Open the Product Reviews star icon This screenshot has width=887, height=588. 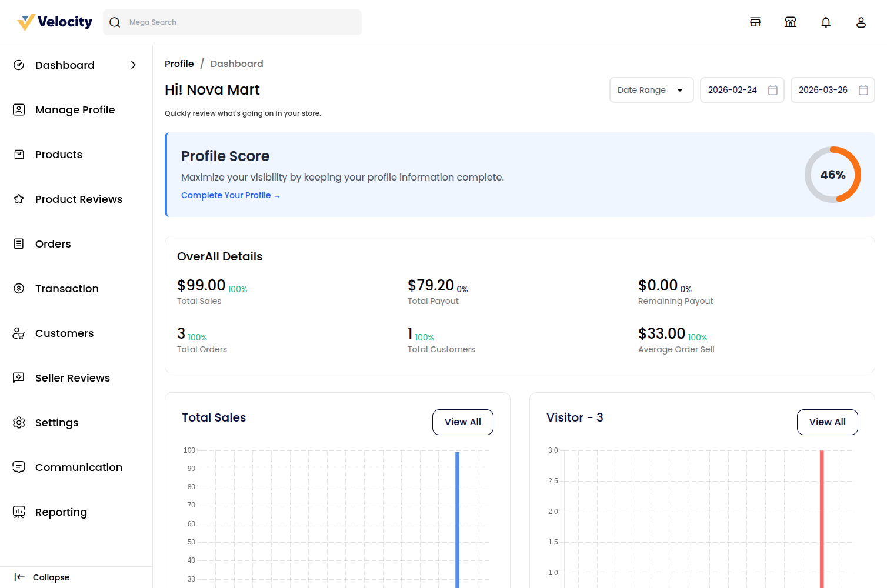[19, 199]
